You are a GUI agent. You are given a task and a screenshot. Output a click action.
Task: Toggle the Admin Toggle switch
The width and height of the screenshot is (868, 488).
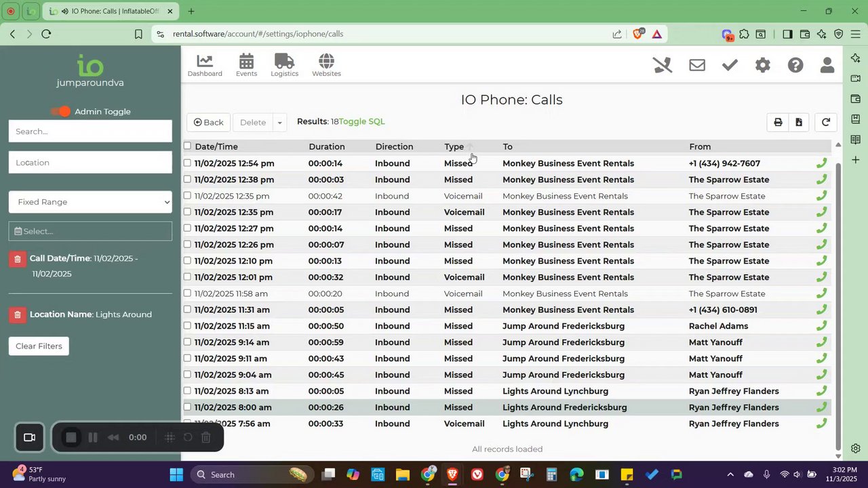(x=61, y=111)
